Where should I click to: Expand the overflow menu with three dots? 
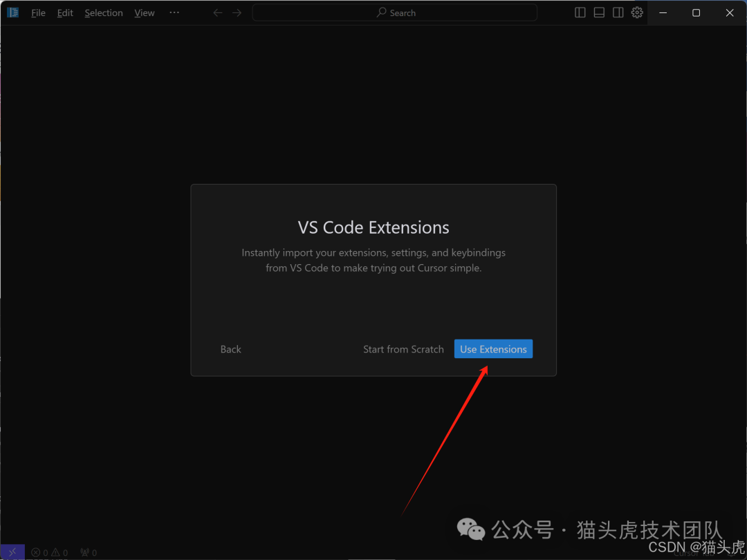(x=174, y=12)
